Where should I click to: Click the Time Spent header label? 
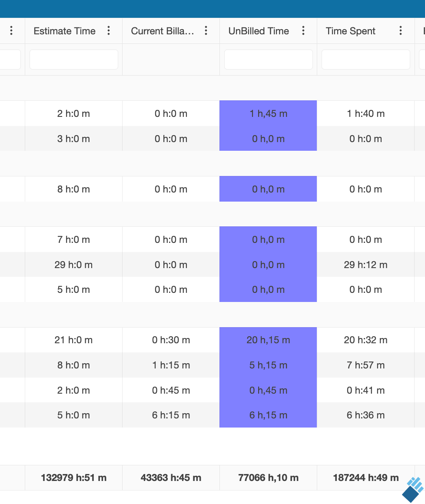point(350,31)
